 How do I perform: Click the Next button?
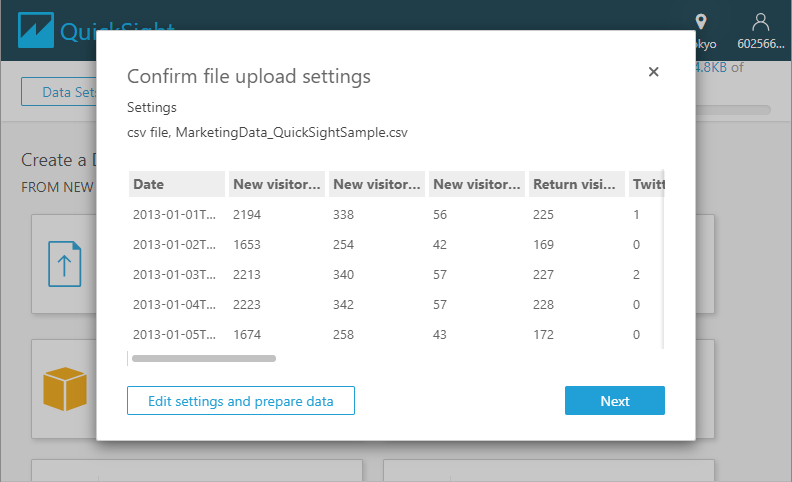tap(614, 401)
